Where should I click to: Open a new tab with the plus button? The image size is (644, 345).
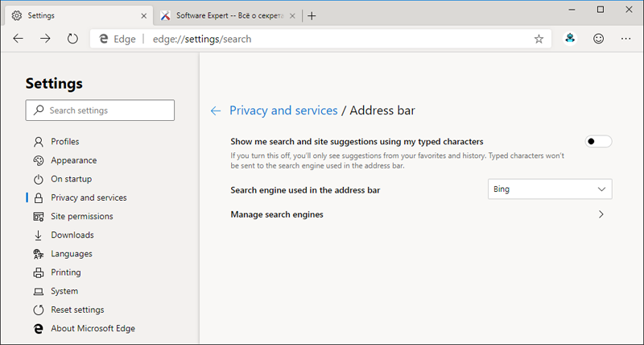pos(312,16)
